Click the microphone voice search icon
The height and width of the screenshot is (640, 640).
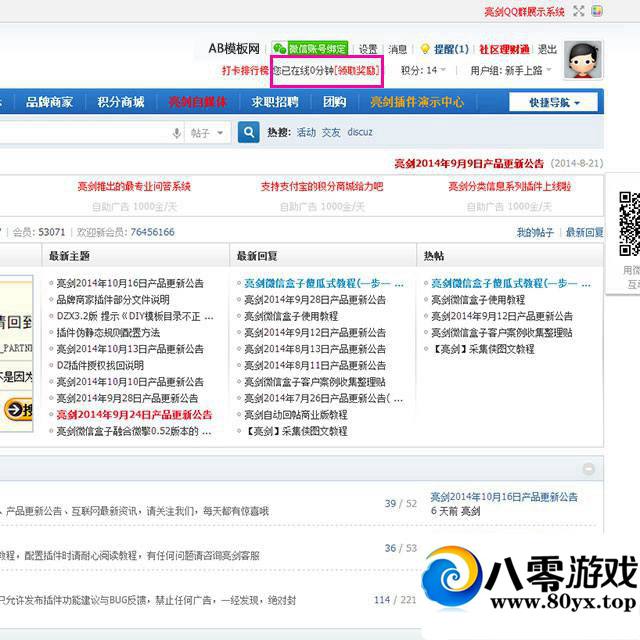[177, 133]
